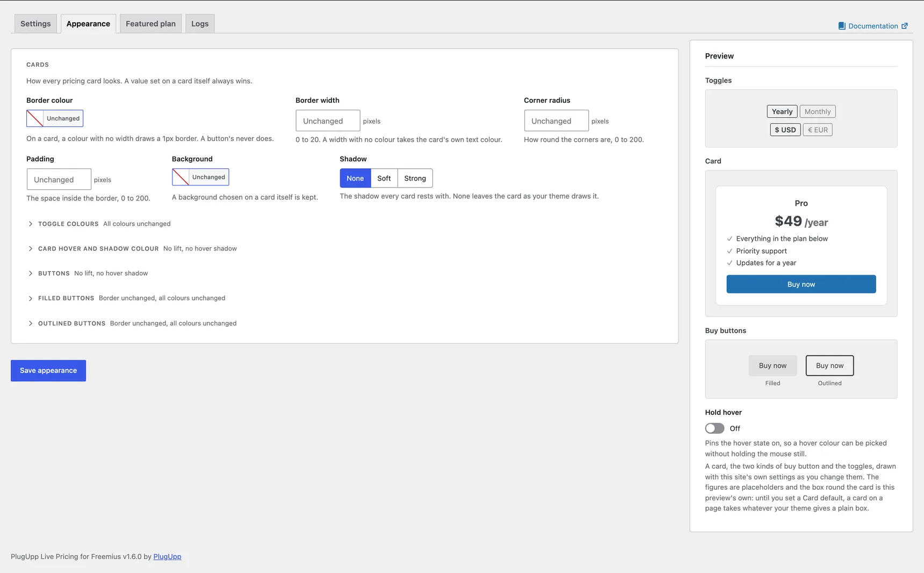Click the blue Buy now button in Pro card
This screenshot has width=924, height=573.
pos(801,284)
